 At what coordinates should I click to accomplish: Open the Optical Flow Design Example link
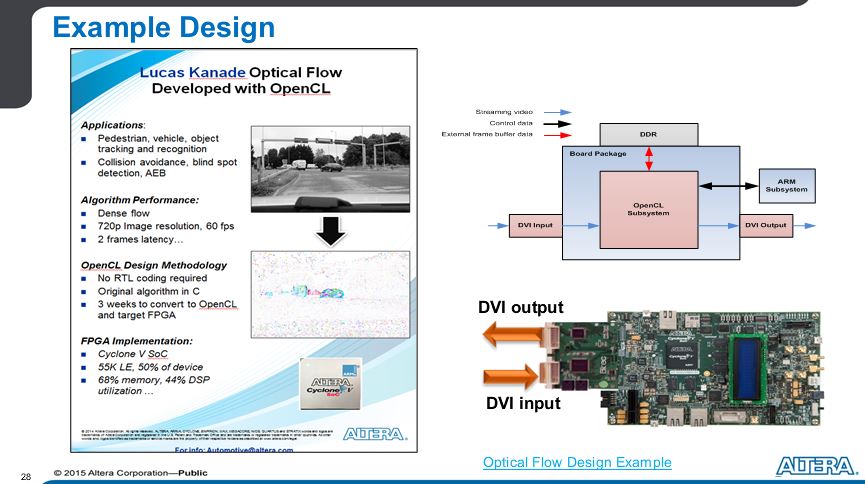point(577,462)
